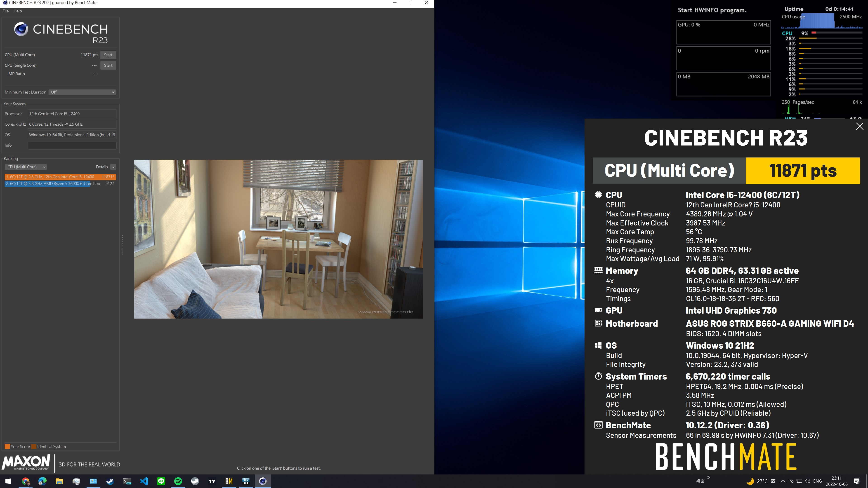Switch to Cinebench in the taskbar
This screenshot has height=488, width=868.
click(263, 481)
